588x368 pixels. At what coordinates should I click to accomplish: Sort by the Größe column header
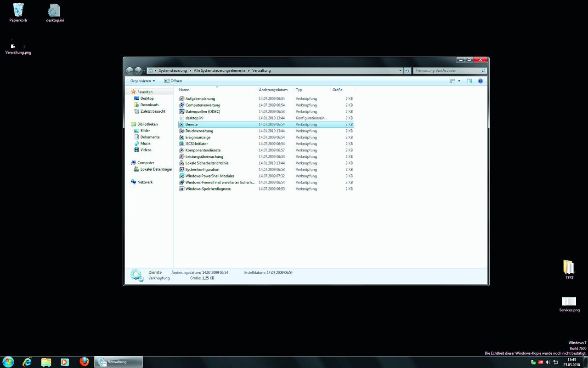click(x=343, y=90)
